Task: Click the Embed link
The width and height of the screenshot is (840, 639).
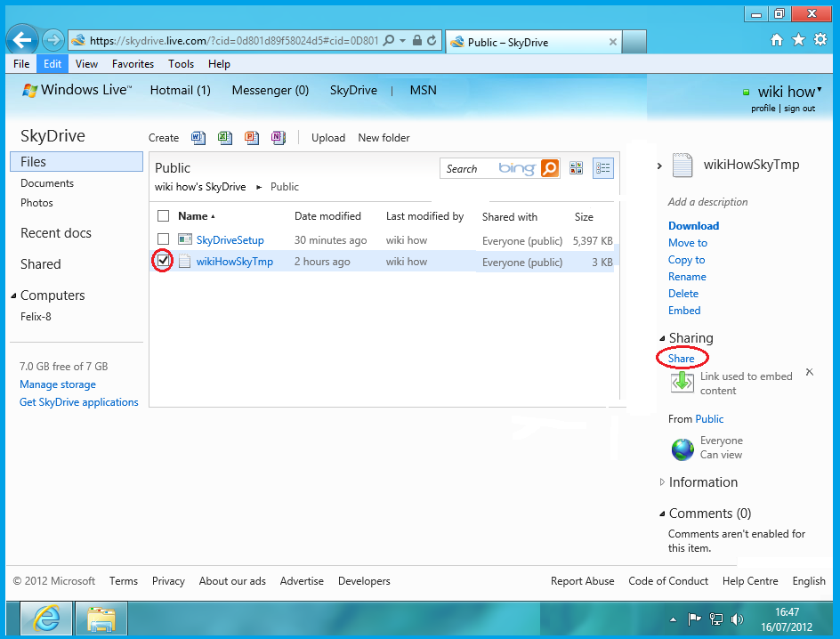Action: click(x=684, y=310)
